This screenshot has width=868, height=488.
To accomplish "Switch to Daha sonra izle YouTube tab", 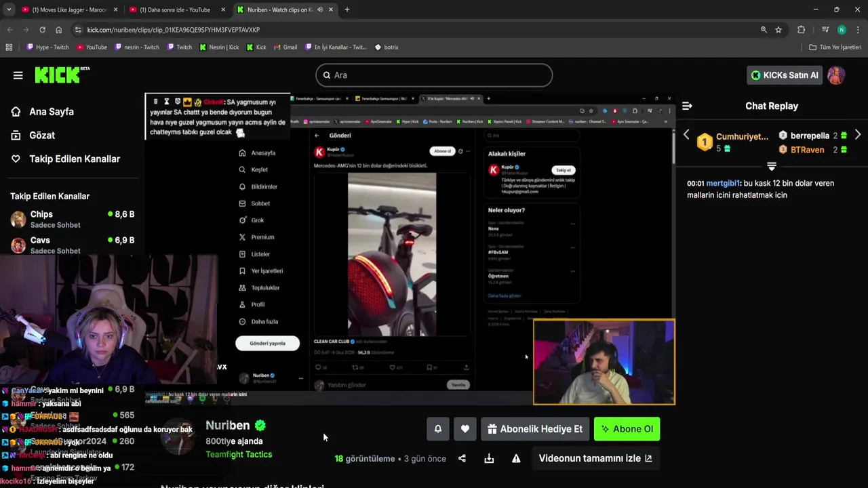I will pyautogui.click(x=178, y=9).
